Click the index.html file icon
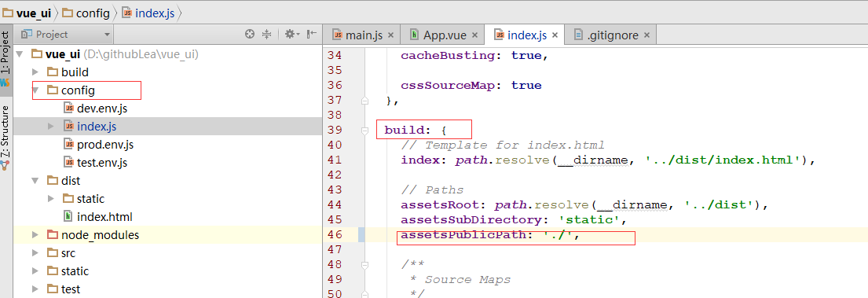This screenshot has height=298, width=868. pos(68,216)
